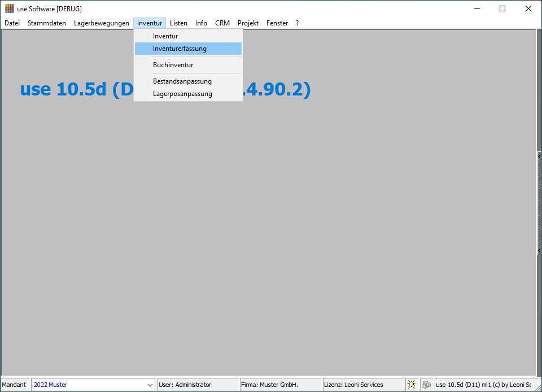Close the use Software window
The width and height of the screenshot is (542, 392).
pyautogui.click(x=528, y=8)
